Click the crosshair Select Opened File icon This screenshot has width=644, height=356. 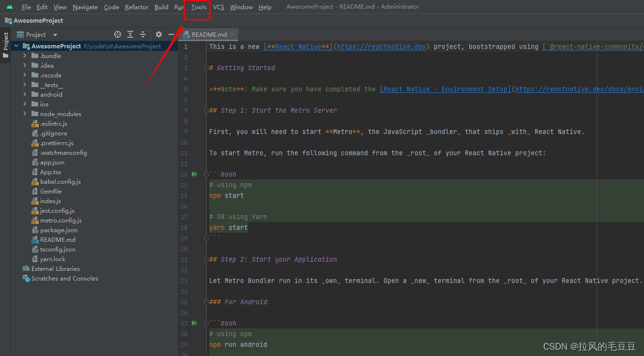(118, 34)
